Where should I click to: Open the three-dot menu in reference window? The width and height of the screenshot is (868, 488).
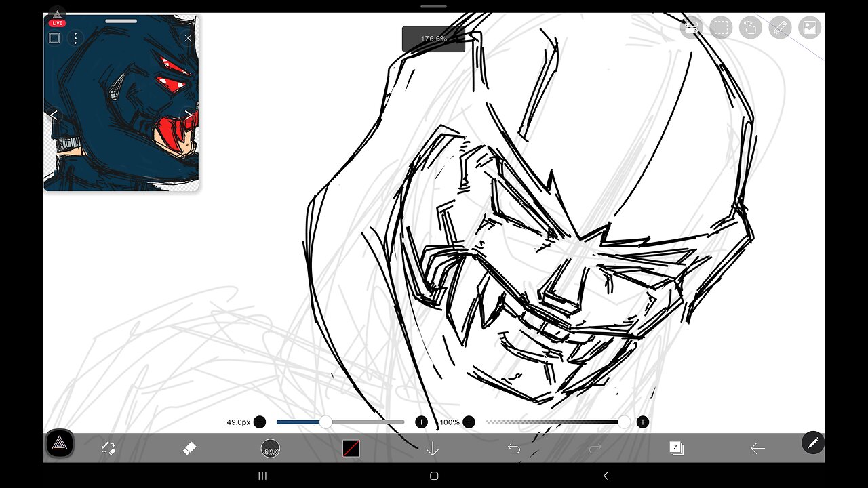tap(75, 38)
